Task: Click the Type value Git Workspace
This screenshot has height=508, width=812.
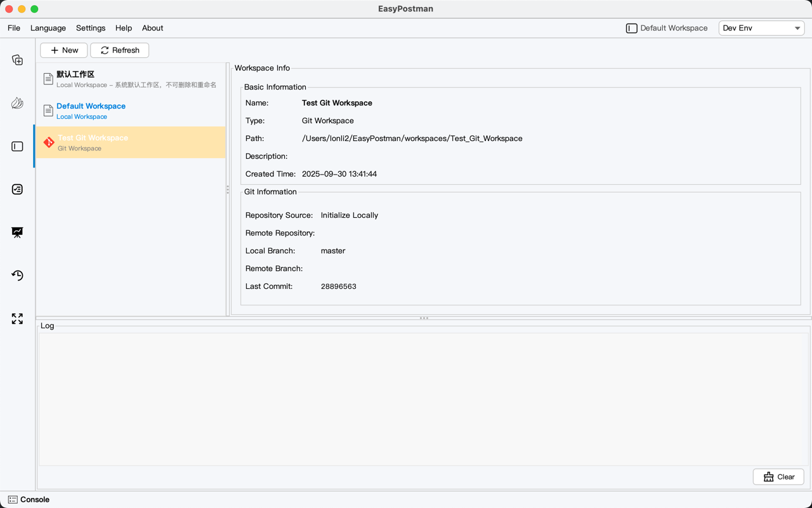Action: [x=328, y=121]
